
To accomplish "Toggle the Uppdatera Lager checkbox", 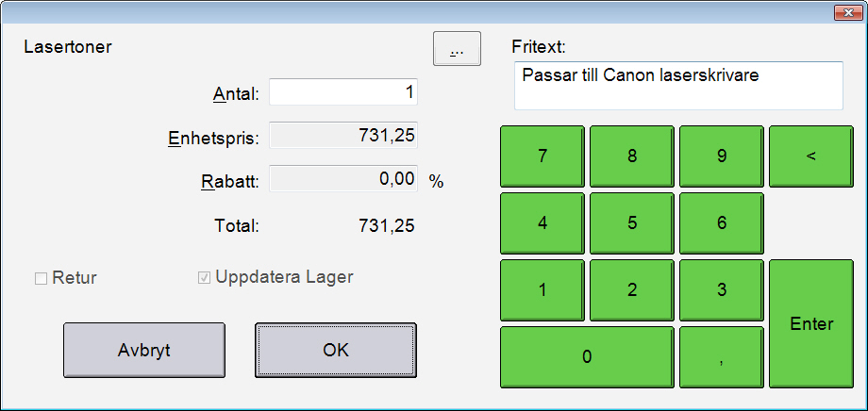I will (204, 278).
